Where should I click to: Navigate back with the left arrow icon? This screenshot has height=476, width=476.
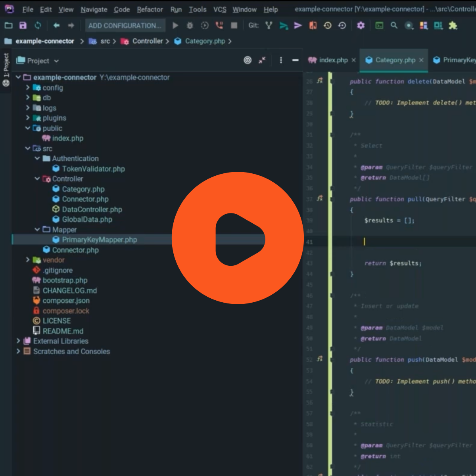56,25
